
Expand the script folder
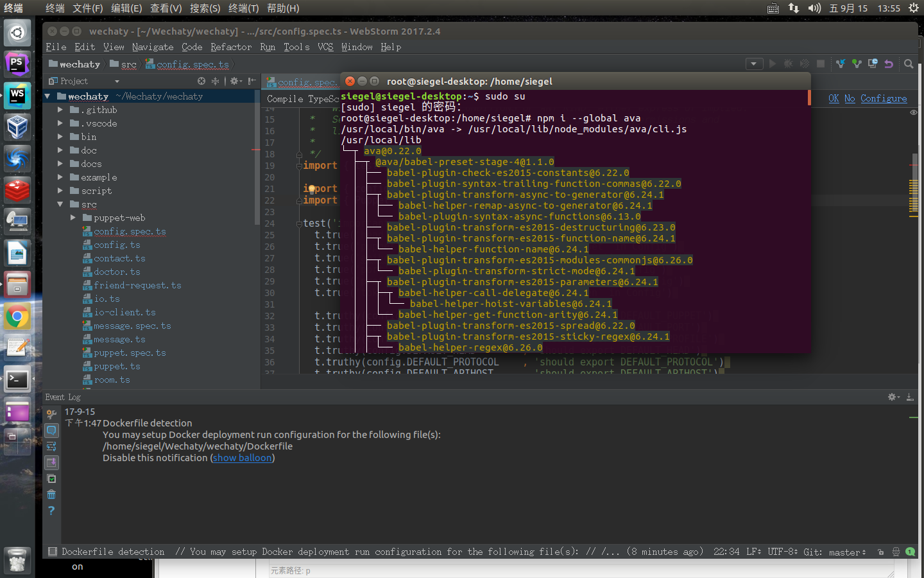(60, 191)
